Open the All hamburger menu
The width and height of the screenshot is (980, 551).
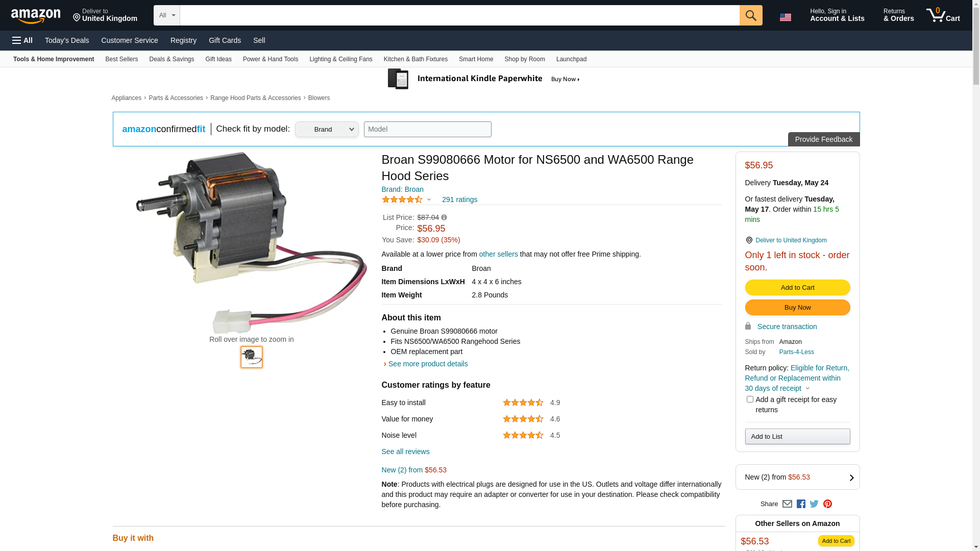pyautogui.click(x=22, y=40)
